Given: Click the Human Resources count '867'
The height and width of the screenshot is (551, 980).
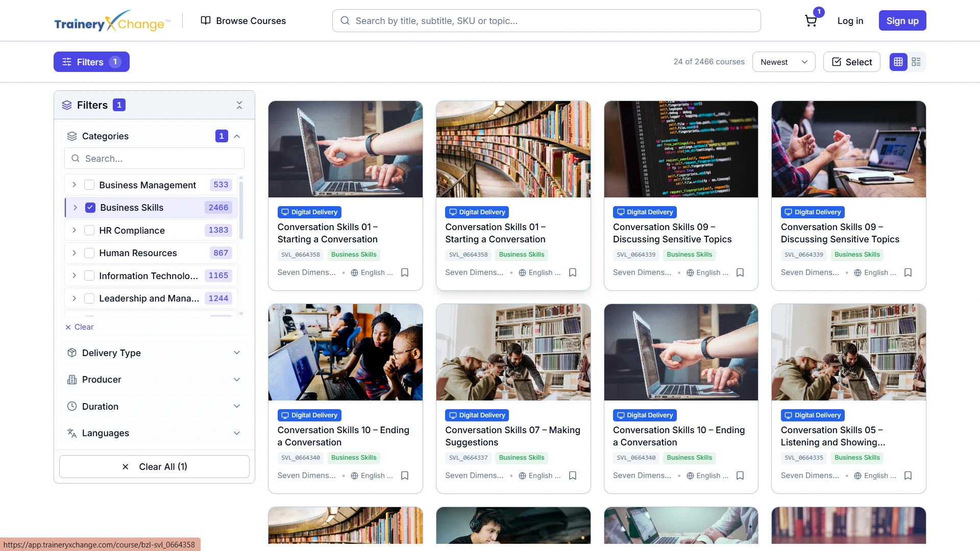Looking at the screenshot, I should point(221,253).
